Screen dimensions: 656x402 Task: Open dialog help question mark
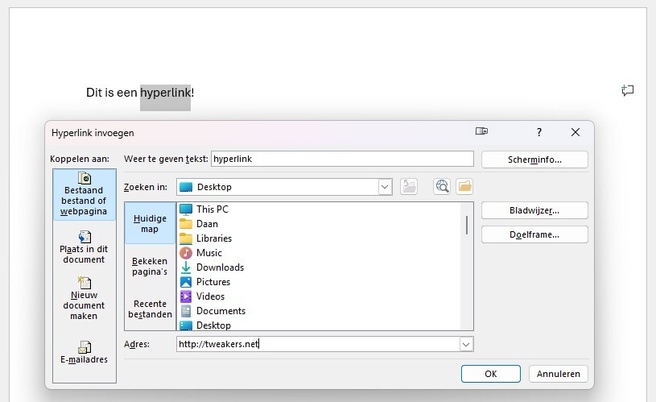tap(539, 132)
